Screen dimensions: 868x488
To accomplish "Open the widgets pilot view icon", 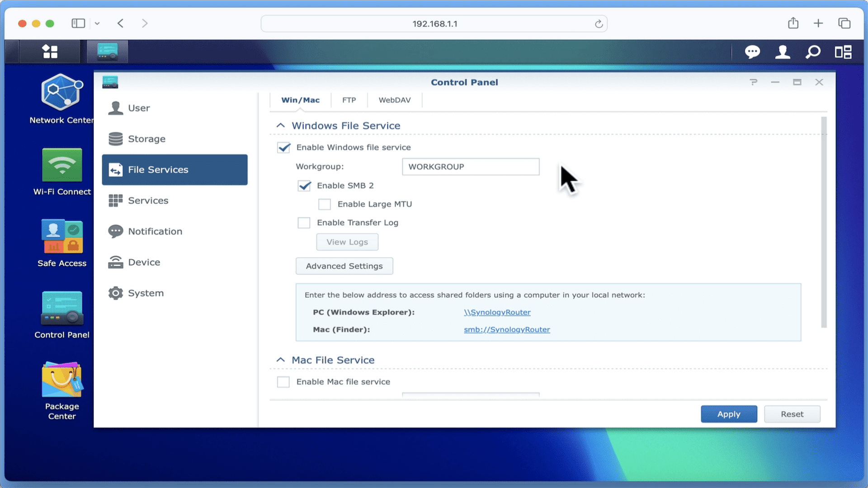I will coord(843,52).
